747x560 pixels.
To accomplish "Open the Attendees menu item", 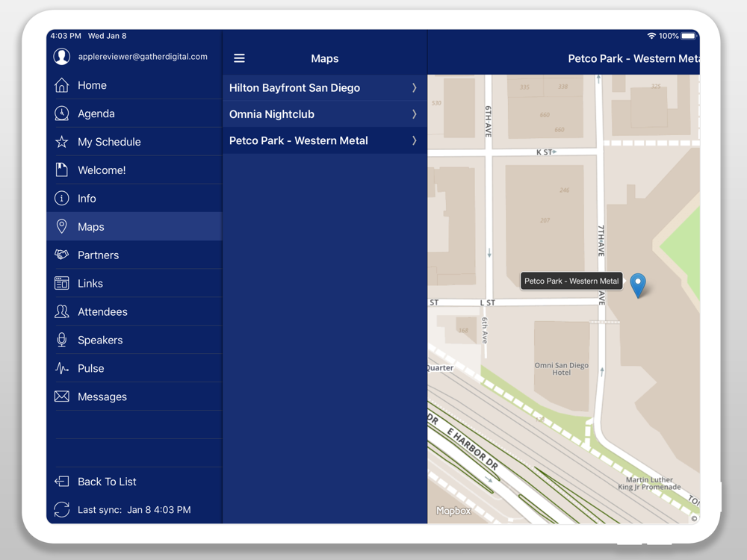I will coord(134,311).
